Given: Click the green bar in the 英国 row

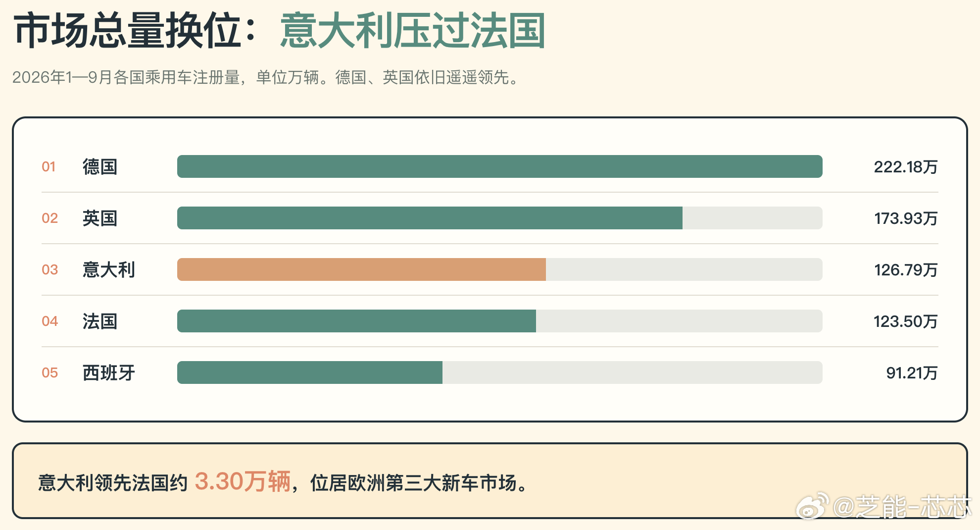Looking at the screenshot, I should (430, 218).
